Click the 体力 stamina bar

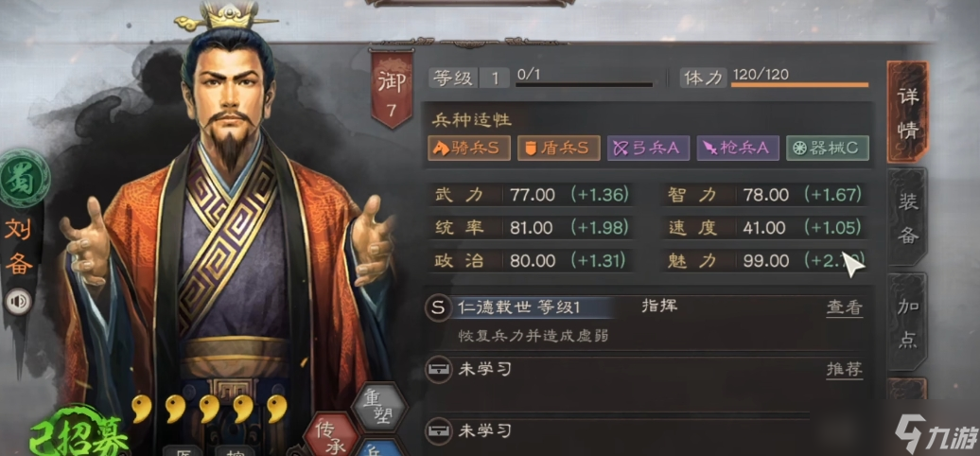click(799, 84)
